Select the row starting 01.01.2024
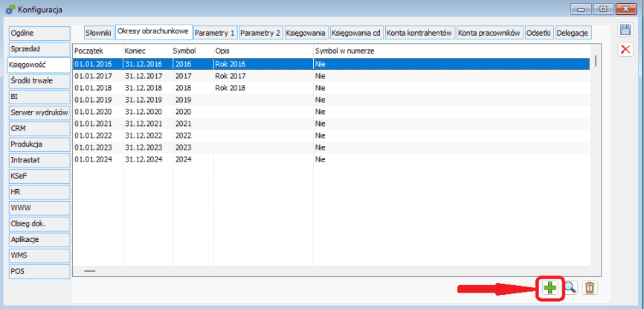This screenshot has height=309, width=644. pyautogui.click(x=332, y=159)
